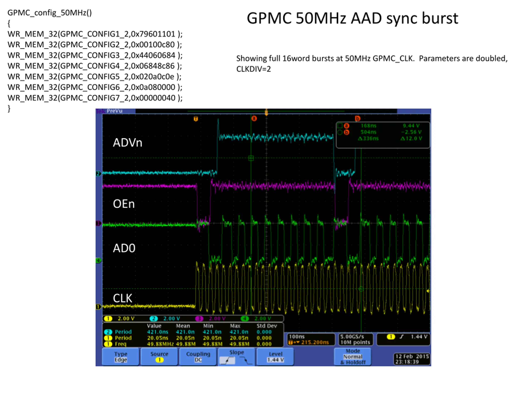Select the rising edge slope icon
Screen dimensions: 532x399
click(x=227, y=361)
